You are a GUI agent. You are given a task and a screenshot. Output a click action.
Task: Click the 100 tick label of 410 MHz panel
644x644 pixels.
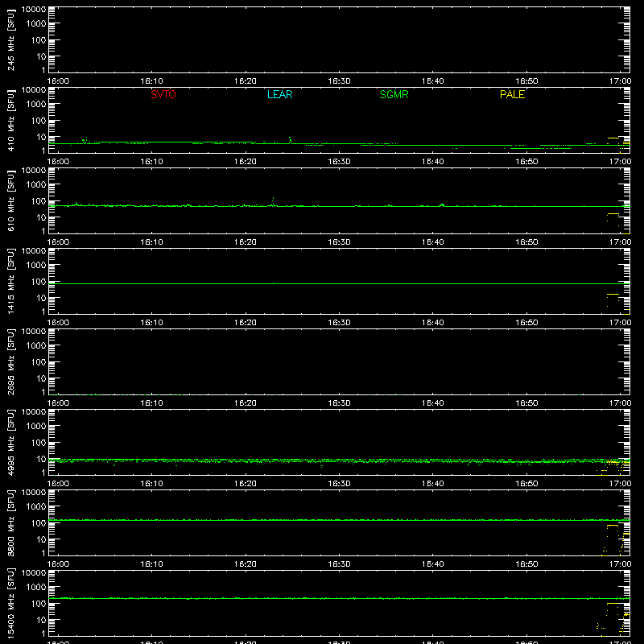(x=39, y=121)
